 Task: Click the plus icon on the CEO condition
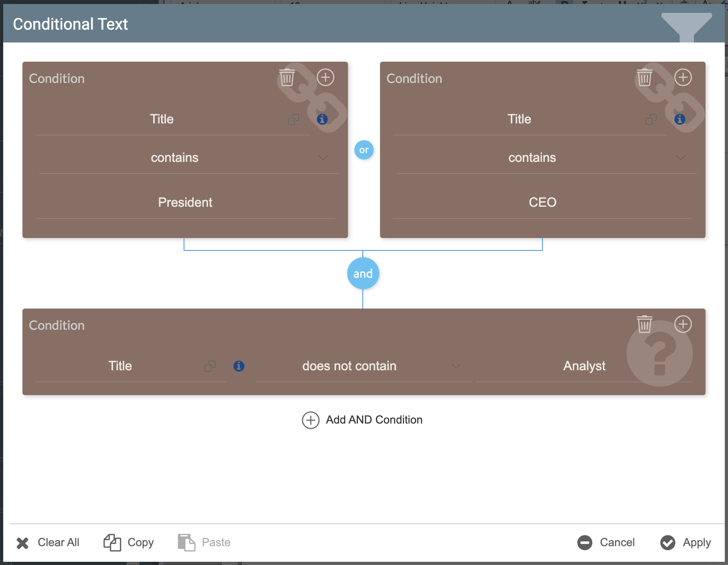tap(683, 77)
